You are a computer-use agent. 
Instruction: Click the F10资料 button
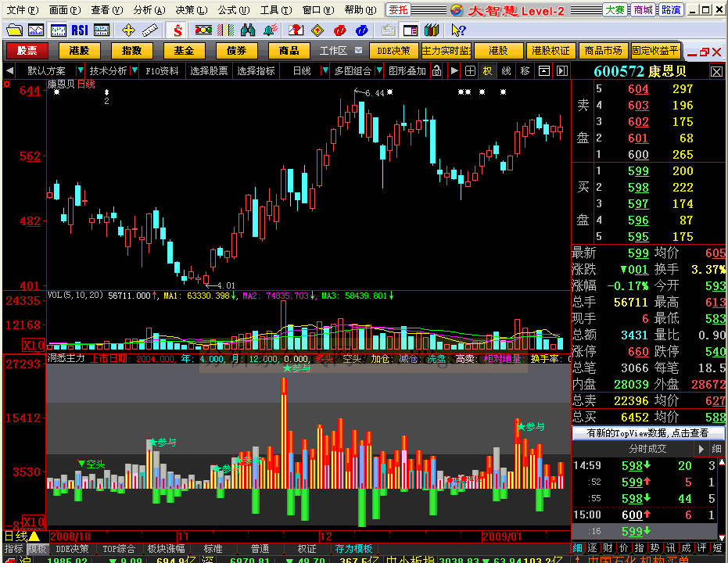pyautogui.click(x=162, y=71)
